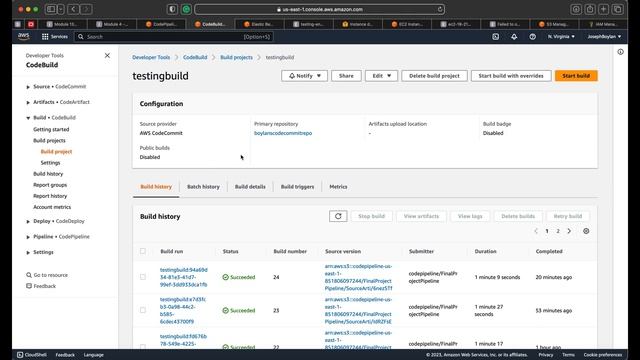
Task: Switch to the Metrics tab
Action: [338, 187]
